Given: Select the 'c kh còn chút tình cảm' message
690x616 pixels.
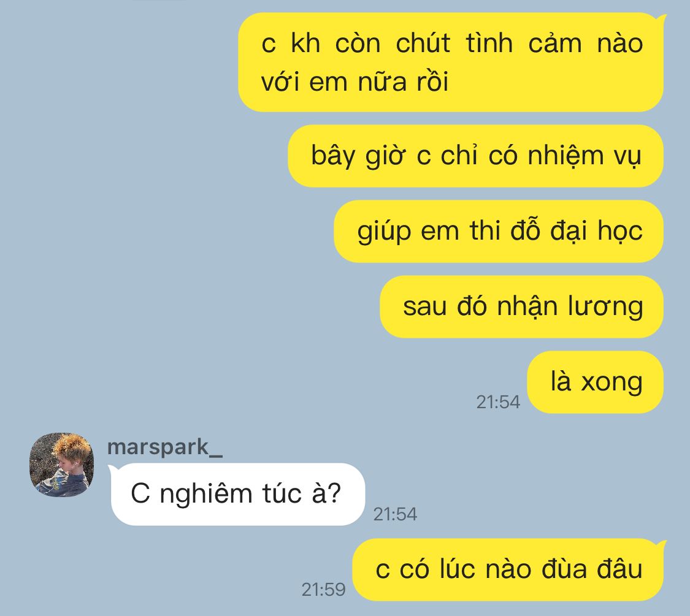Looking at the screenshot, I should click(x=451, y=62).
